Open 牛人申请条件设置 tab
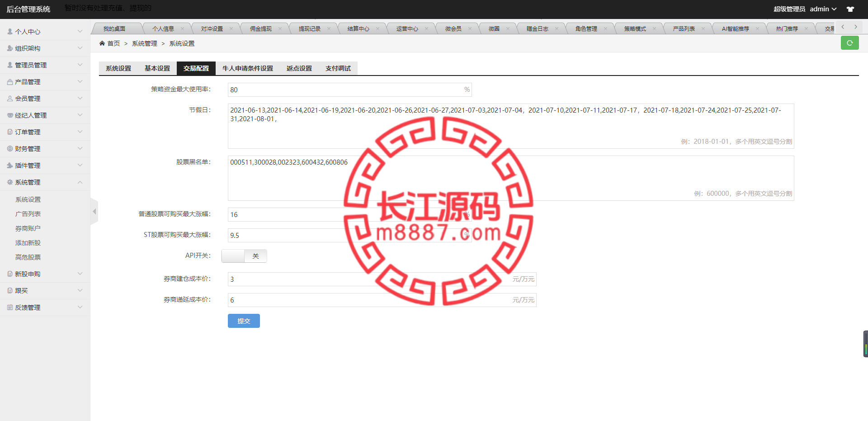The width and height of the screenshot is (868, 421). 248,68
